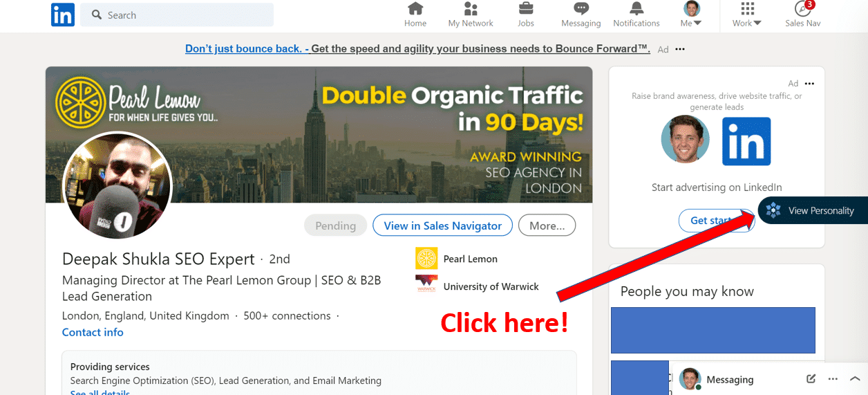Open Messaging bar options ellipsis
The width and height of the screenshot is (868, 395).
point(833,379)
